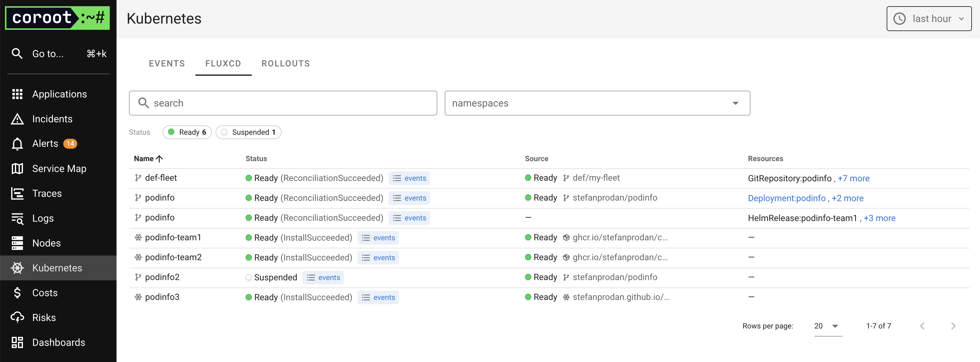The height and width of the screenshot is (362, 980).
Task: Click HelmRelease:podinfo-team1 resource text
Action: coord(802,218)
